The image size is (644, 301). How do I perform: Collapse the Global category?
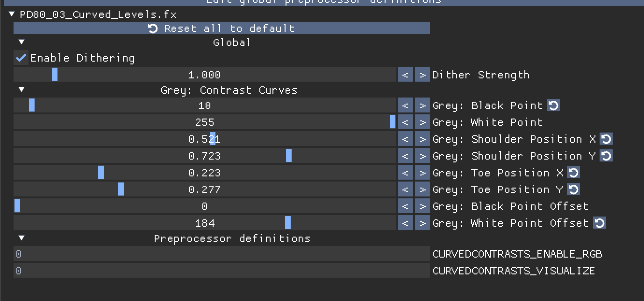pos(21,42)
